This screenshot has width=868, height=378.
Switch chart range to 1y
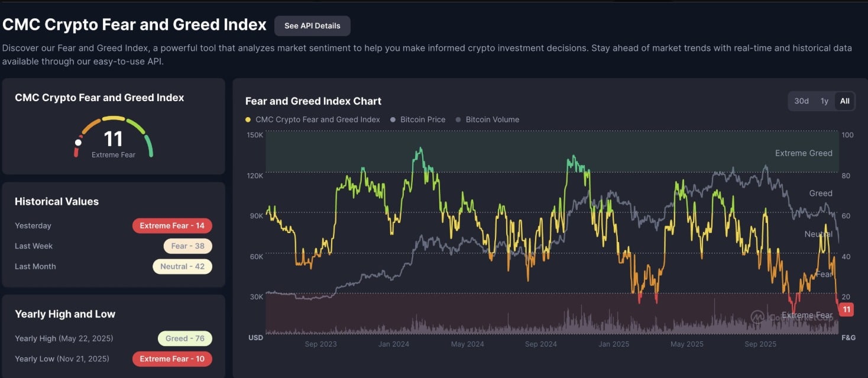(824, 101)
